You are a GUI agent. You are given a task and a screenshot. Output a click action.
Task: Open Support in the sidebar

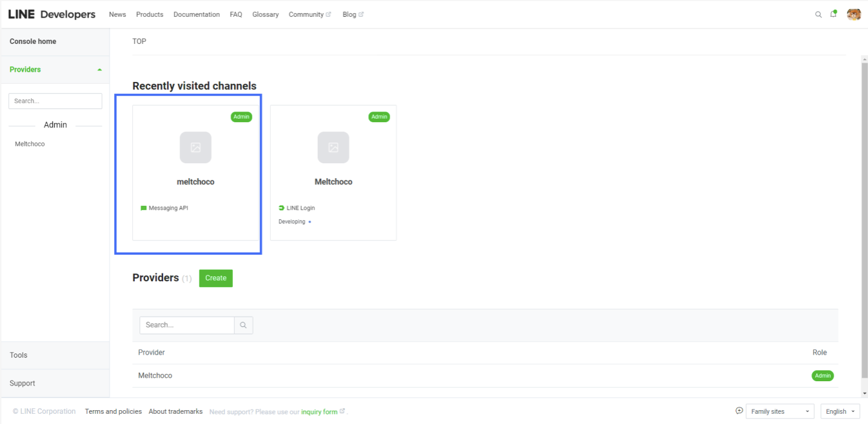[x=22, y=384]
